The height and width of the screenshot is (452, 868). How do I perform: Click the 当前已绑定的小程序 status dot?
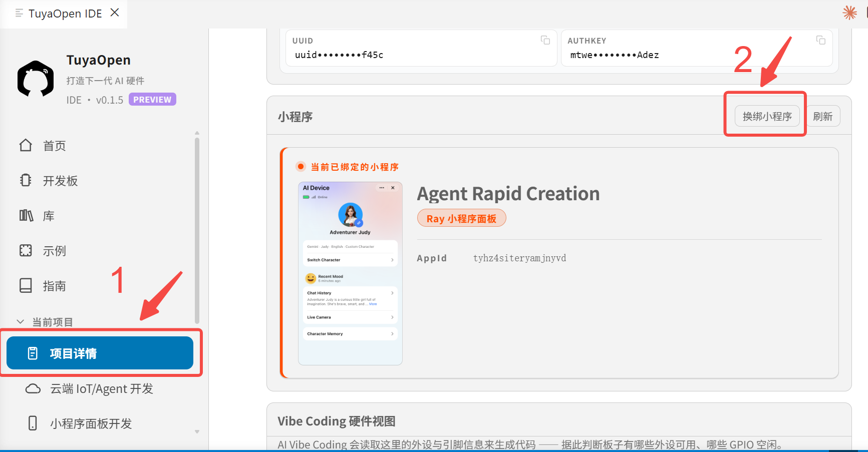pyautogui.click(x=301, y=166)
